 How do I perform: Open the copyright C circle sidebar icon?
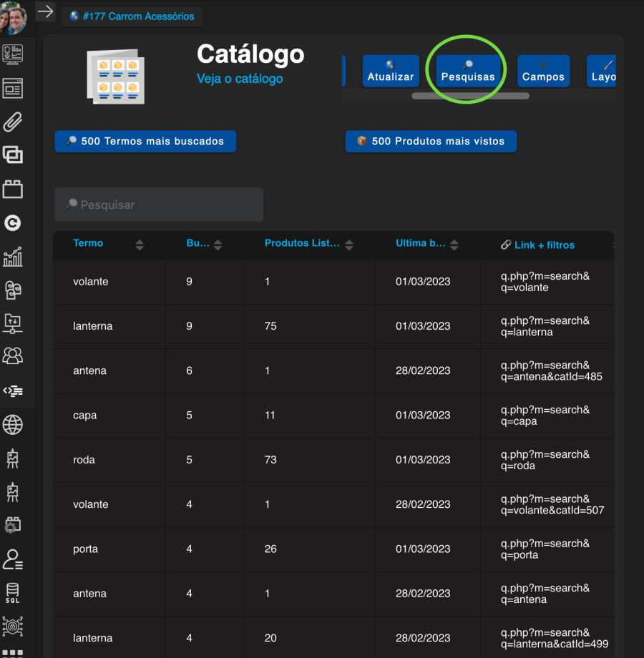[13, 223]
